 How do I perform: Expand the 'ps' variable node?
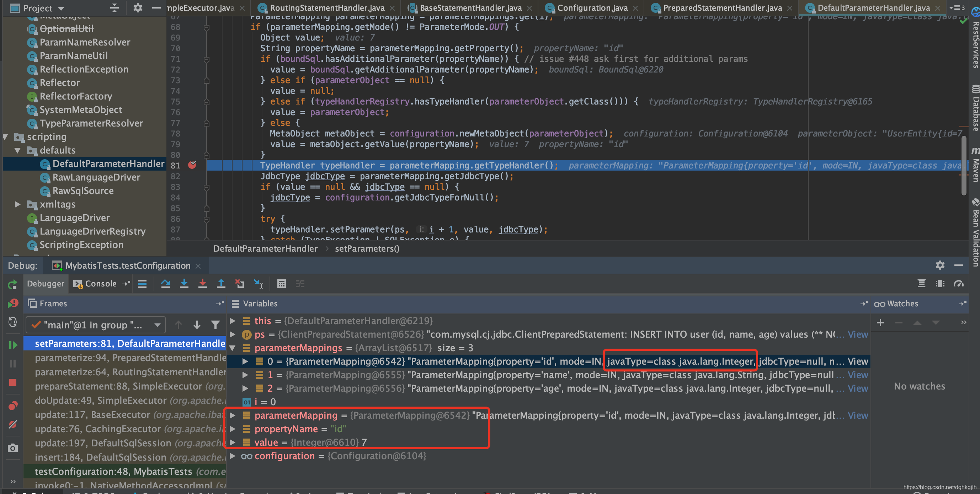click(x=233, y=335)
